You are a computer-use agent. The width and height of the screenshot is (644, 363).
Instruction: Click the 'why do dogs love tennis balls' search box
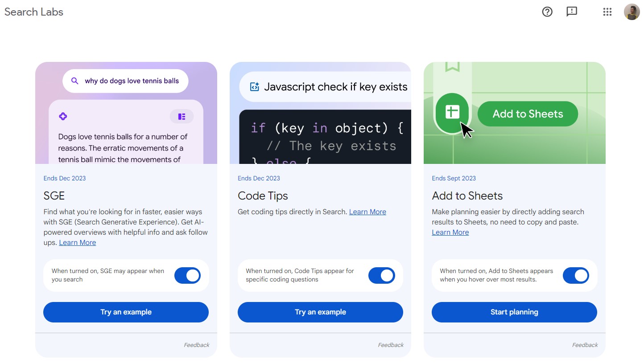pos(125,81)
